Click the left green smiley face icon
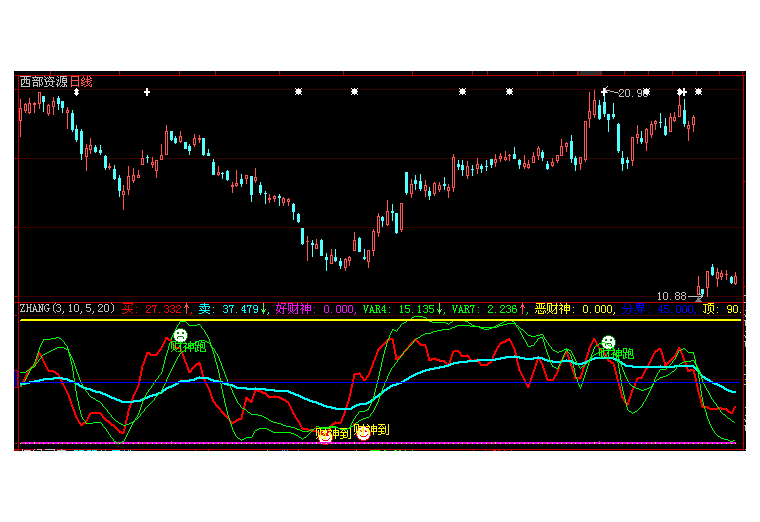Screen dimensions: 760x522 (180, 335)
